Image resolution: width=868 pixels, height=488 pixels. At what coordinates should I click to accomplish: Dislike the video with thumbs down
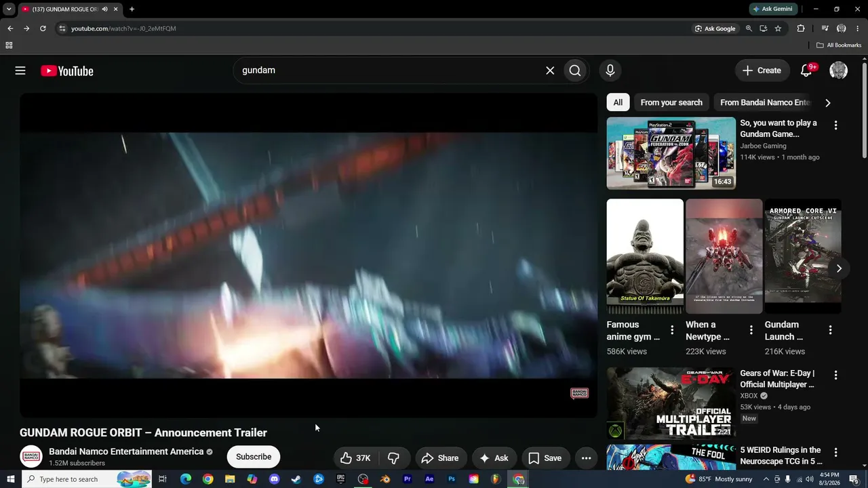pos(394,458)
